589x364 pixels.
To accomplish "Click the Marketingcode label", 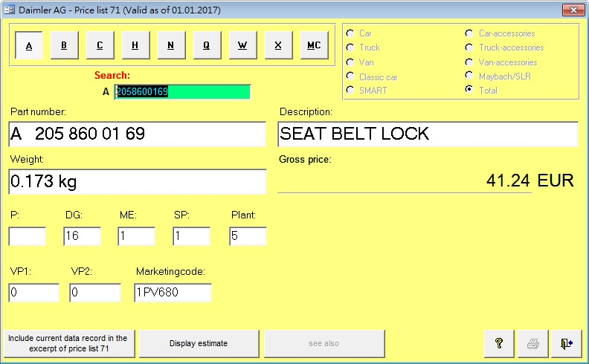I will pos(170,271).
